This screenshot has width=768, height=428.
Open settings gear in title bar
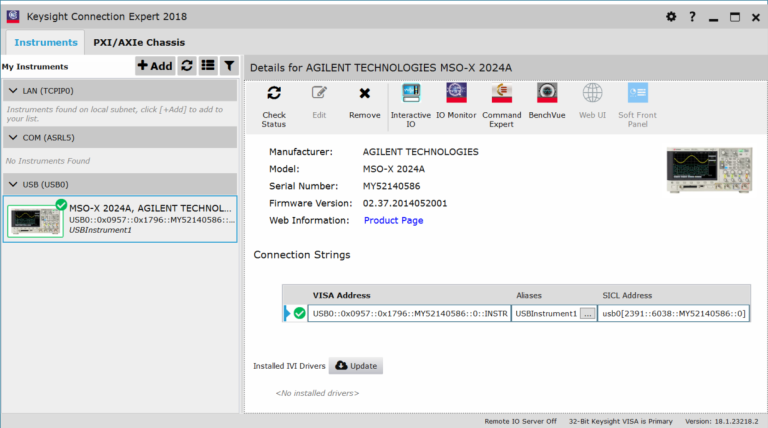click(671, 17)
